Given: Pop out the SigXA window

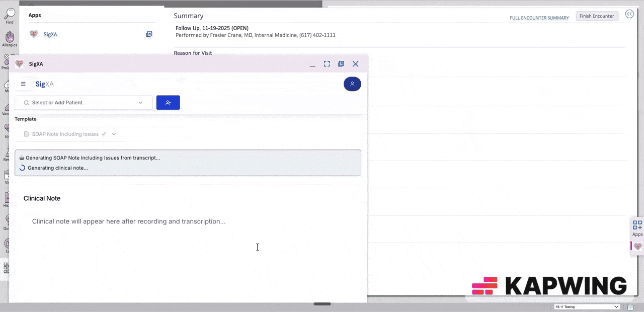Looking at the screenshot, I should [341, 64].
